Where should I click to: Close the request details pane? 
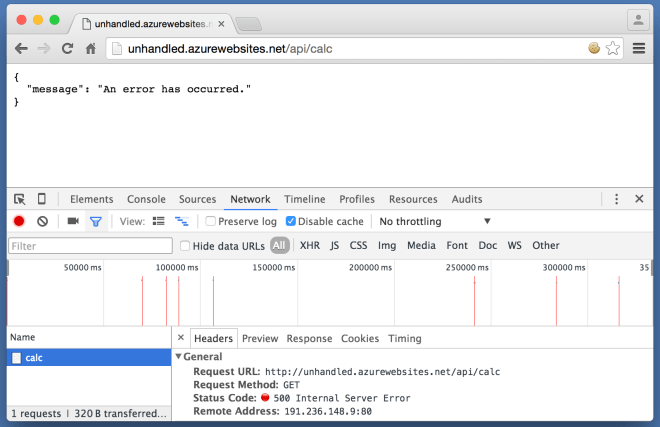(181, 338)
